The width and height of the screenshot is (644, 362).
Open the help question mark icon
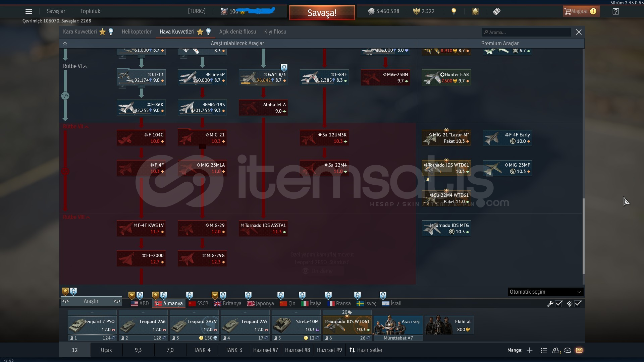coord(615,11)
